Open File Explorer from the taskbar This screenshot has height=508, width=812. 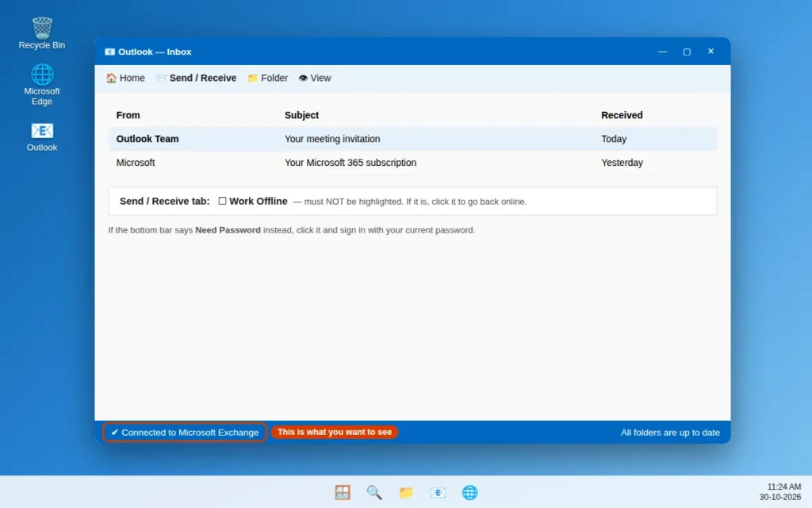tap(406, 492)
